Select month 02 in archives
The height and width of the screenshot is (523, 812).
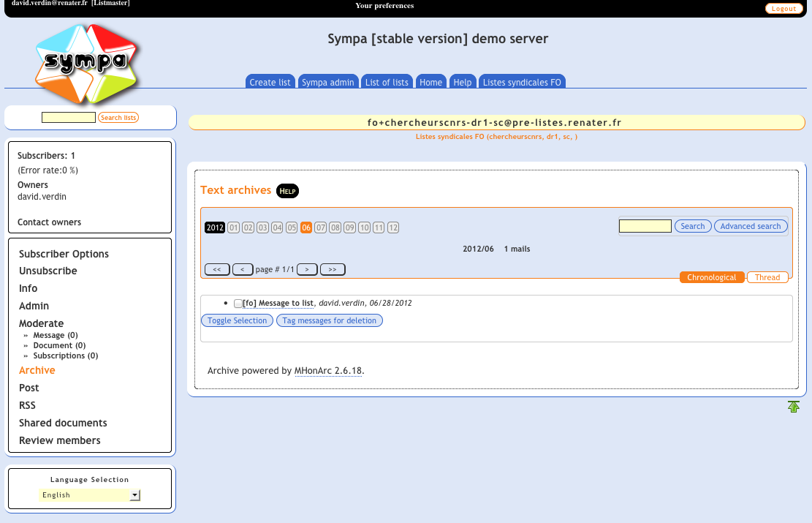[x=248, y=227]
